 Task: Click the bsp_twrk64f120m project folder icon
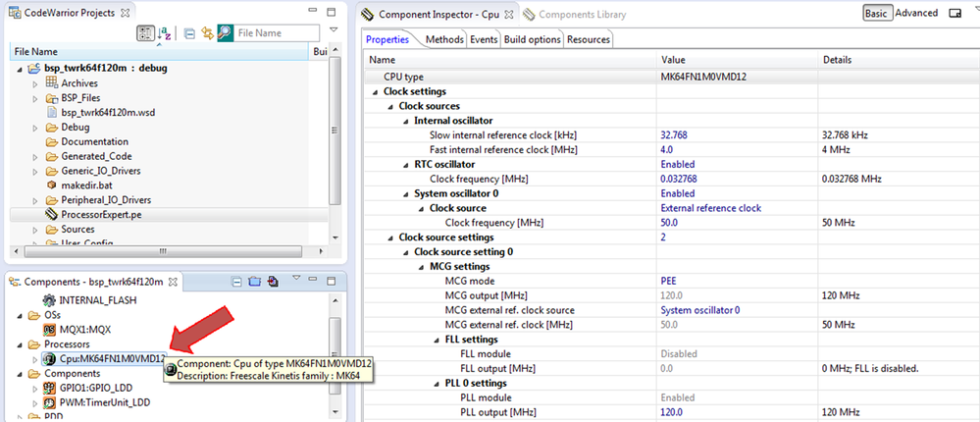[35, 68]
